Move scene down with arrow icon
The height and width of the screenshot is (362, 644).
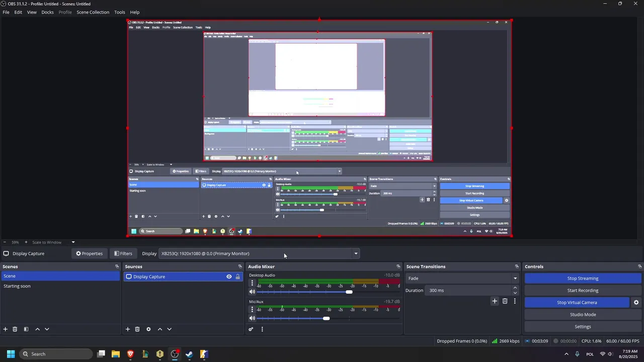point(47,329)
